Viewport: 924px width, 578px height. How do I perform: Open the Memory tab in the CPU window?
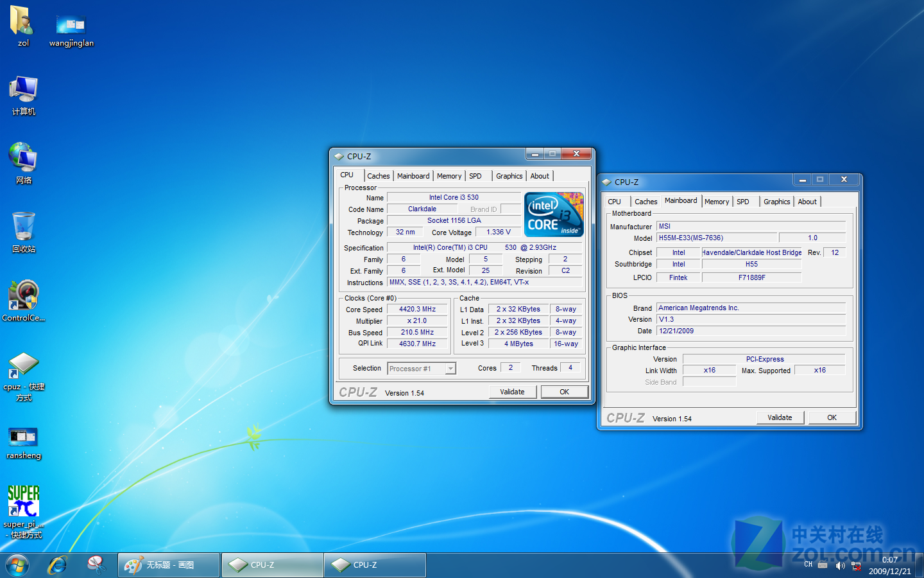click(449, 176)
